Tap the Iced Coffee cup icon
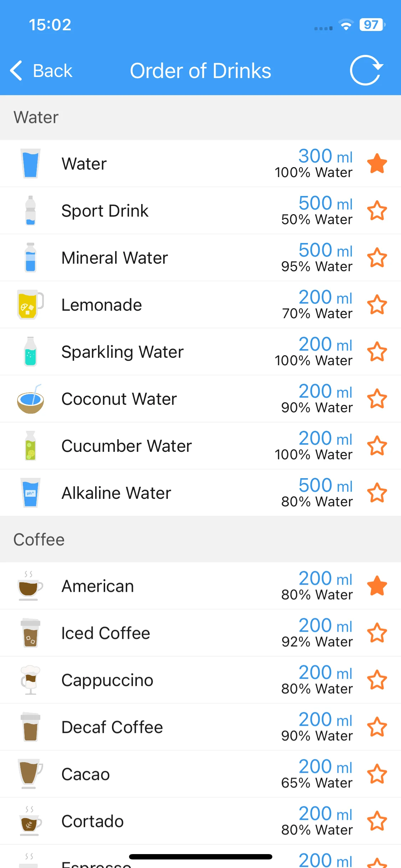 30,633
